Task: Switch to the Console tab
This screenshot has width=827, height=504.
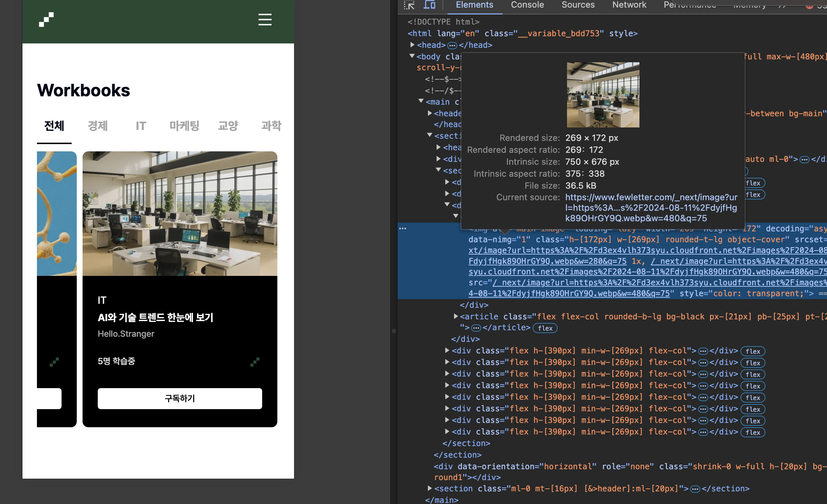Action: click(527, 5)
